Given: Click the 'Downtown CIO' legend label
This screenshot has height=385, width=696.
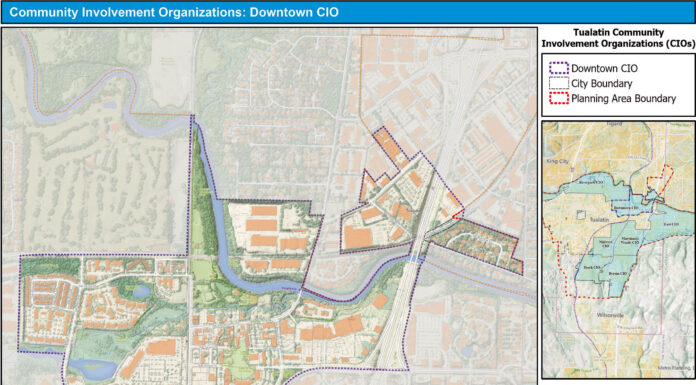Looking at the screenshot, I should (x=604, y=68).
